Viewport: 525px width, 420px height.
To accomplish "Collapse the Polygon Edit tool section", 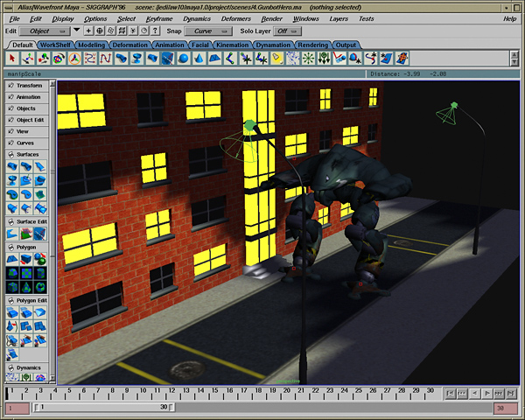I will coord(27,300).
